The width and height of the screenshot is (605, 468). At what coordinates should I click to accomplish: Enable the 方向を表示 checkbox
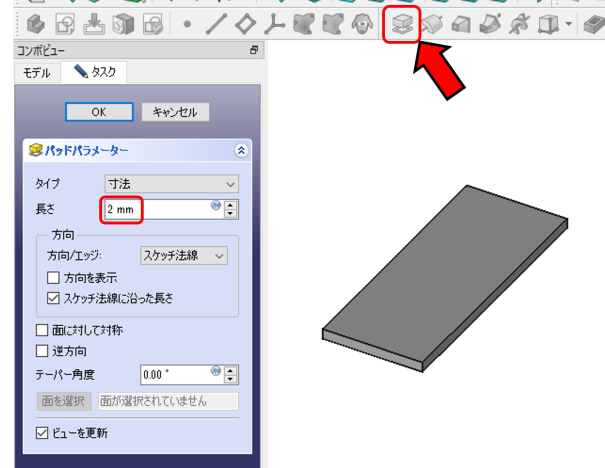tap(53, 278)
